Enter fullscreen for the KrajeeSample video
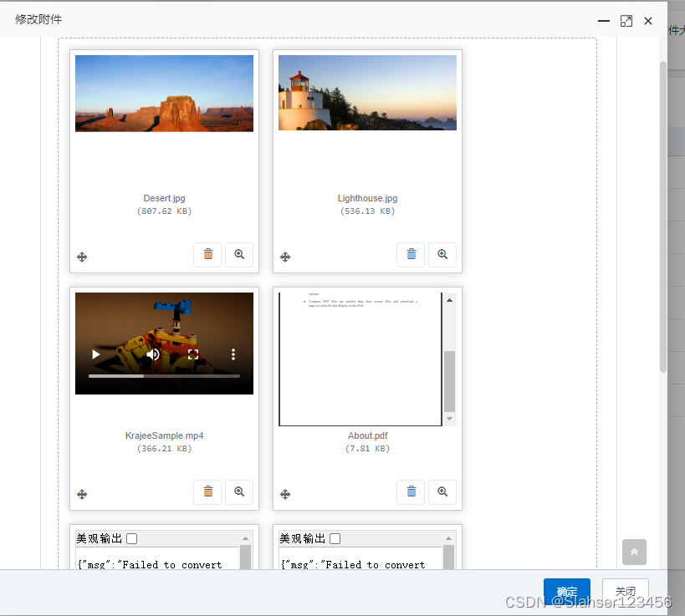685x616 pixels. point(193,354)
